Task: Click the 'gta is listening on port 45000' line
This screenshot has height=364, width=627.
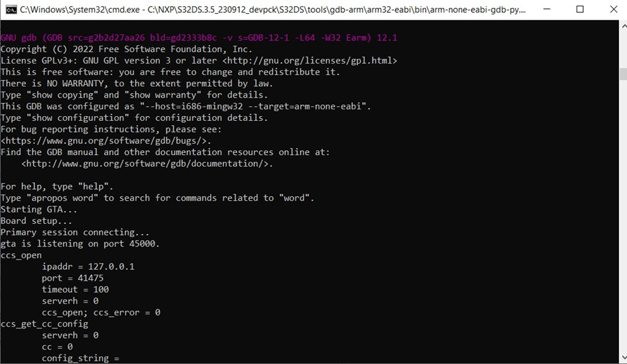Action: 80,244
